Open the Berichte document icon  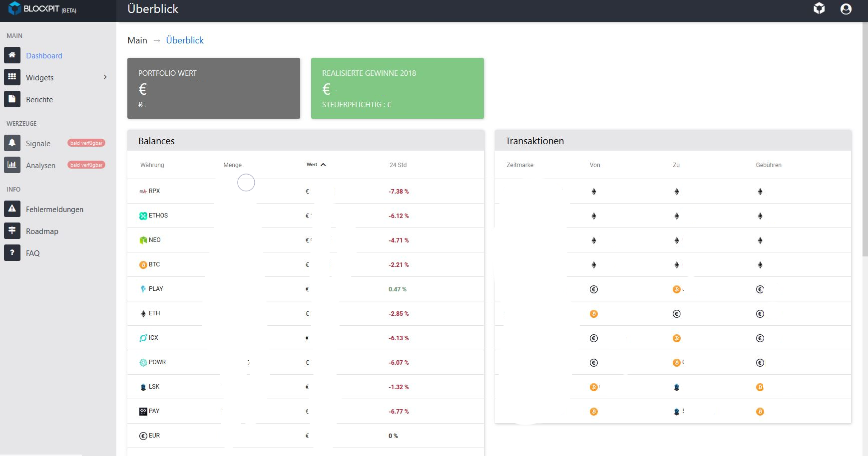click(12, 99)
